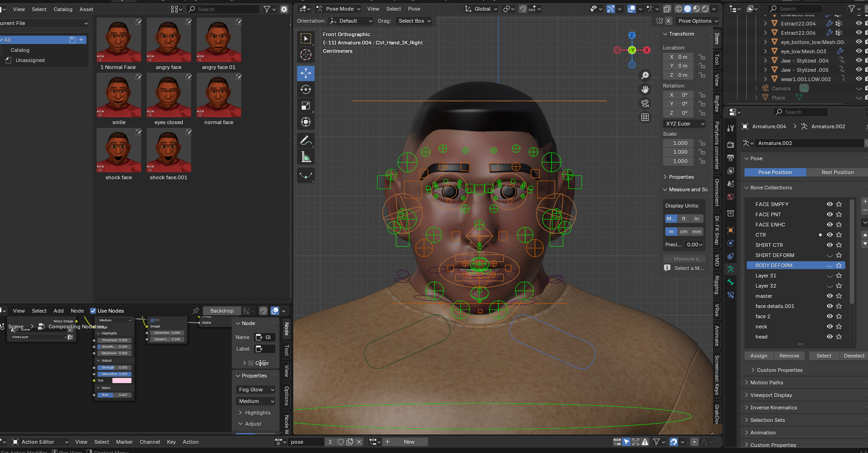Pin the compositor node tree

[196, 311]
